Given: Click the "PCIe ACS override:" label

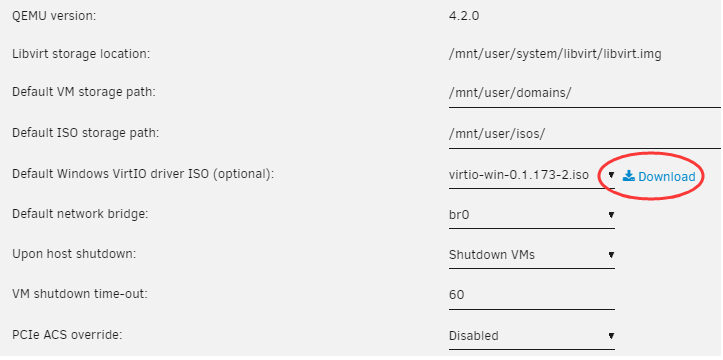Looking at the screenshot, I should coord(67,335).
